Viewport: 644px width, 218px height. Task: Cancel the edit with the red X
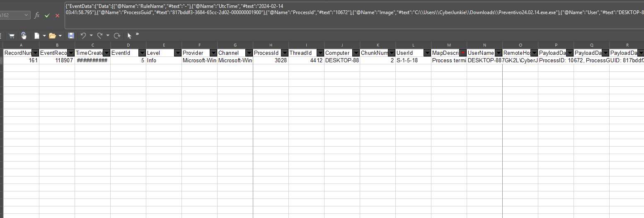pyautogui.click(x=57, y=15)
